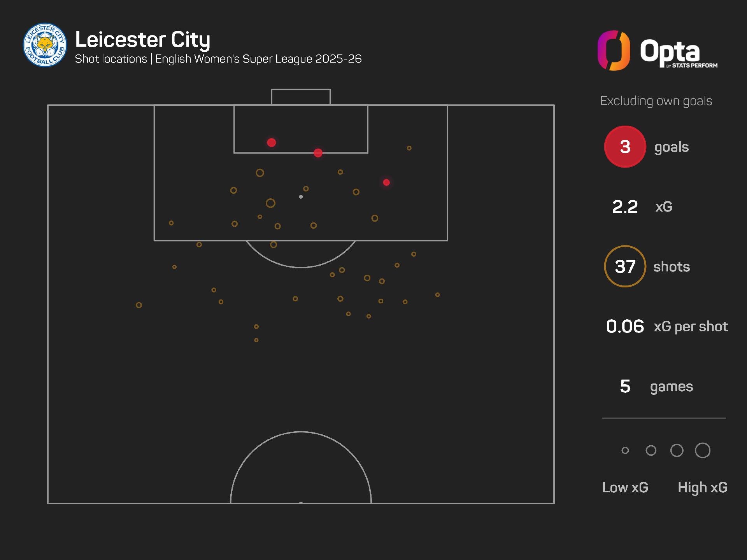Viewport: 747px width, 560px height.
Task: Select the orange ring showing 37 shots
Action: pos(625,266)
